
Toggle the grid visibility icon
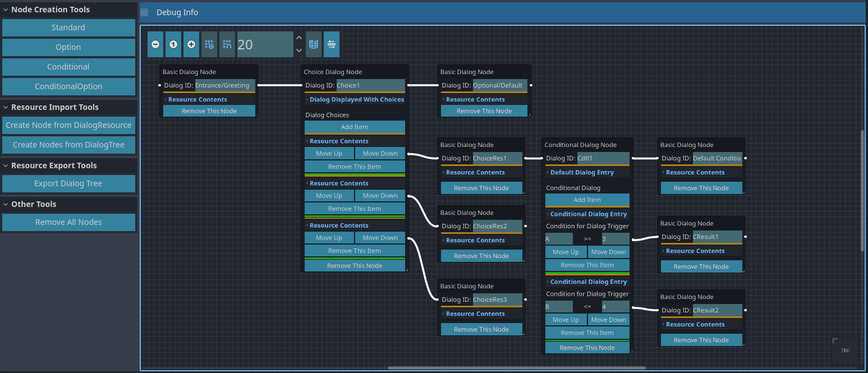coord(209,44)
